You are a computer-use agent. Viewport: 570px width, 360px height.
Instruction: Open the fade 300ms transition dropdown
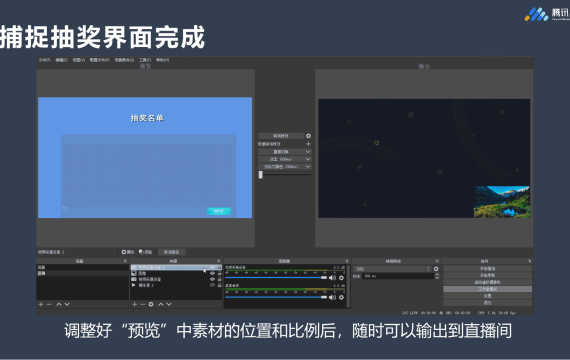[x=285, y=159]
